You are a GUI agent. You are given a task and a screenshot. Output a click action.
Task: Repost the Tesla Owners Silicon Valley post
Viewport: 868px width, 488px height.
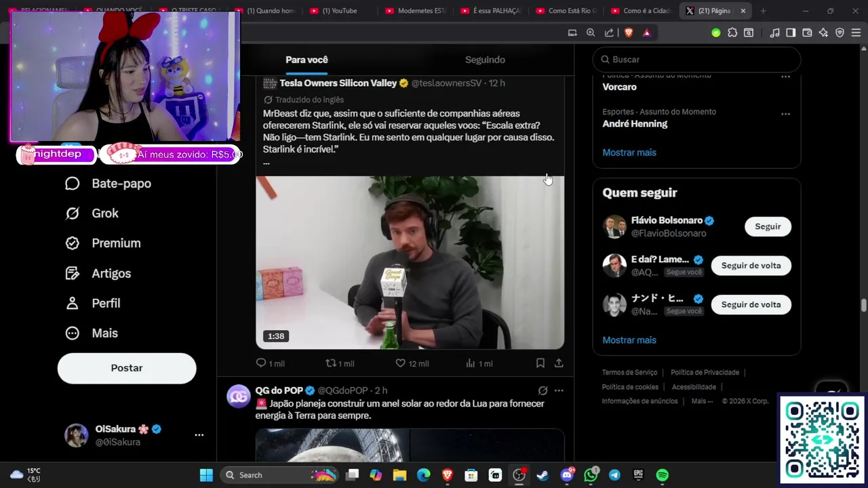340,363
